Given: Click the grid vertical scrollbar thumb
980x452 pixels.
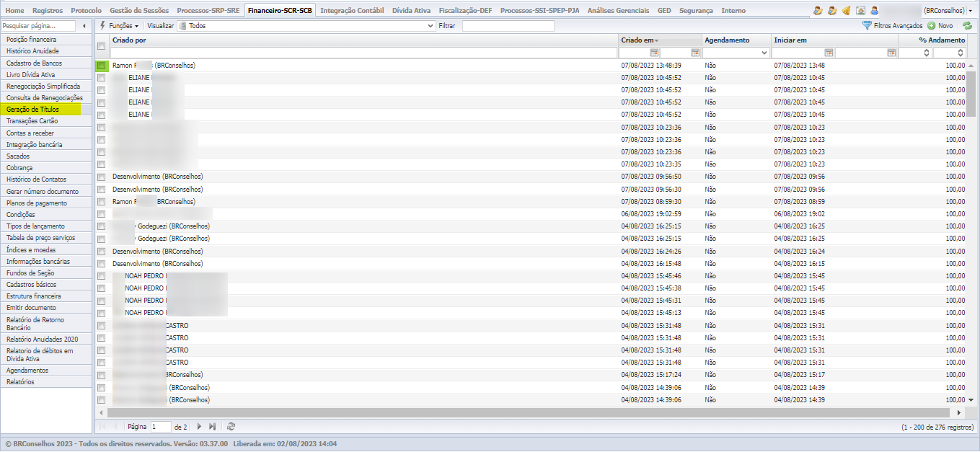Looking at the screenshot, I should pyautogui.click(x=971, y=92).
